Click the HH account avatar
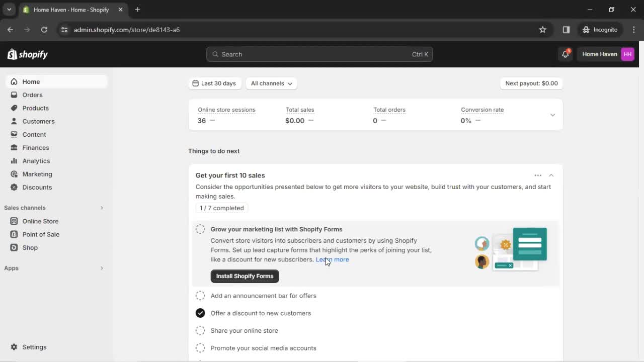The height and width of the screenshot is (362, 644). pos(627,54)
